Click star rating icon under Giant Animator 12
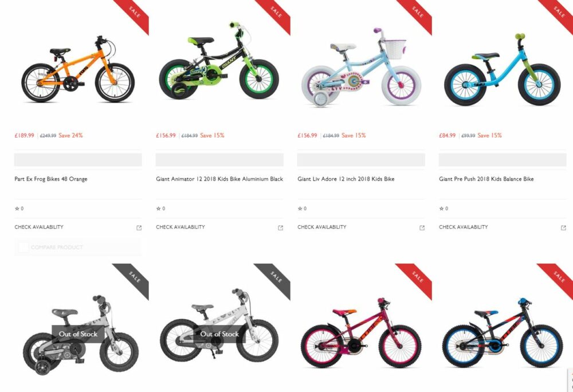This screenshot has width=573, height=392. click(x=158, y=209)
